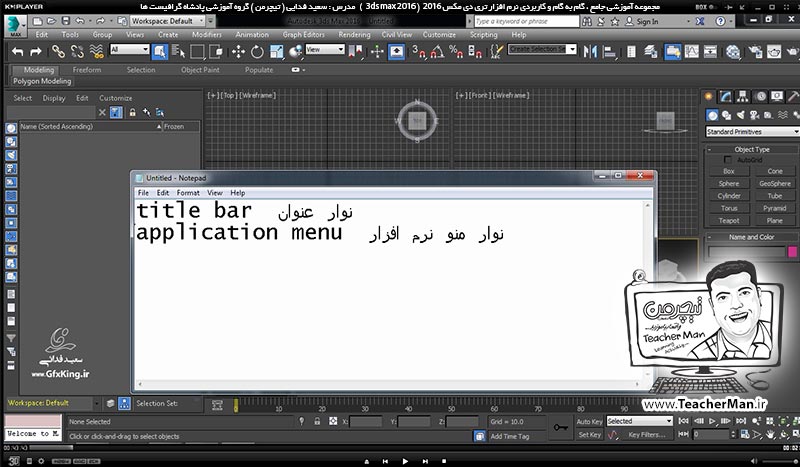Screen dimensions: 800x467
Task: Open the Notepad Format menu
Action: click(188, 193)
